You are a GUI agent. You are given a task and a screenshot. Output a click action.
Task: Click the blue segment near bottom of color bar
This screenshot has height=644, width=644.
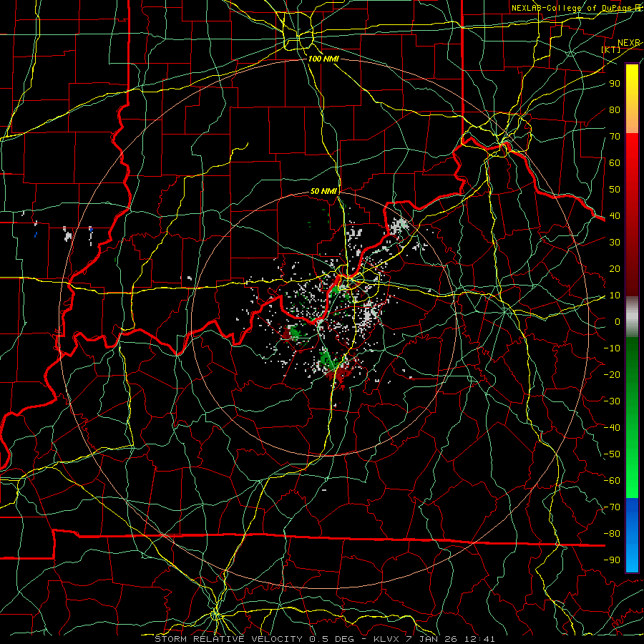pos(632,535)
